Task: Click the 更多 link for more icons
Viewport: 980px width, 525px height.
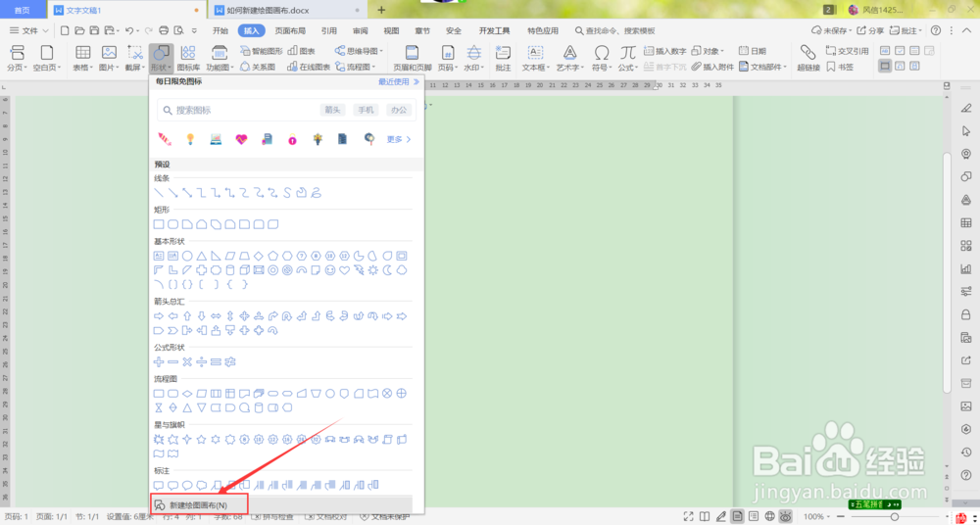Action: [399, 139]
